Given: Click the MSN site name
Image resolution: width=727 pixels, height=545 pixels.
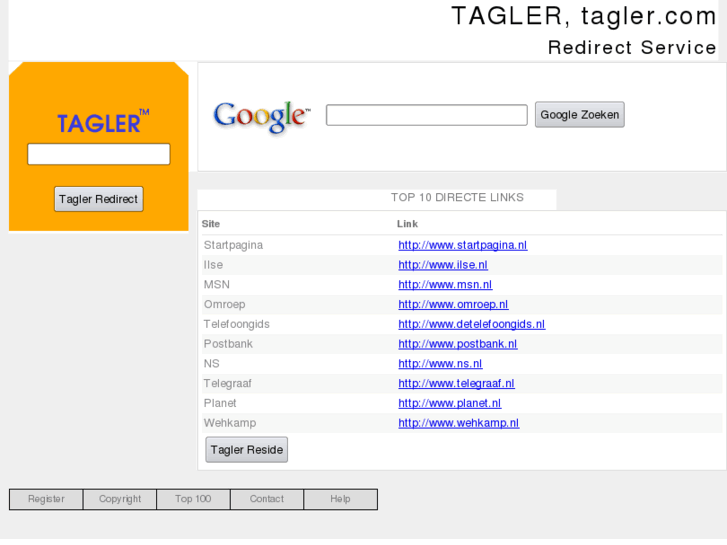Looking at the screenshot, I should [x=217, y=284].
